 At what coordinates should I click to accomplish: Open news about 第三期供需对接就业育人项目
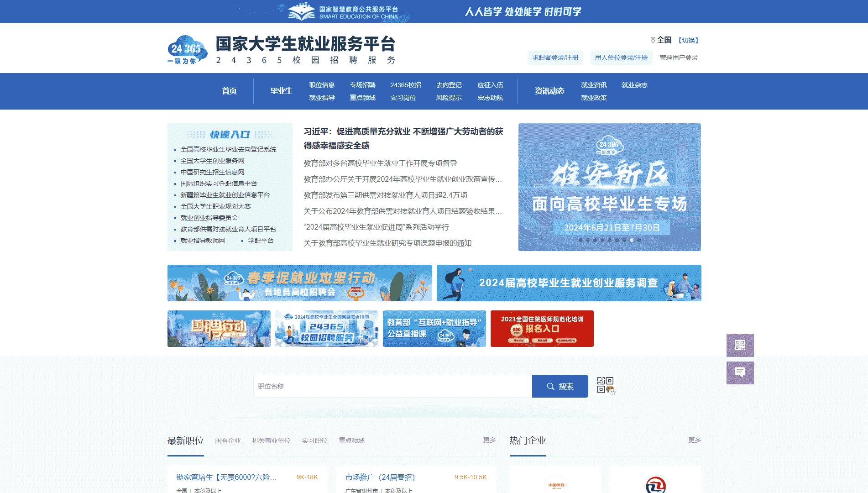tap(385, 195)
